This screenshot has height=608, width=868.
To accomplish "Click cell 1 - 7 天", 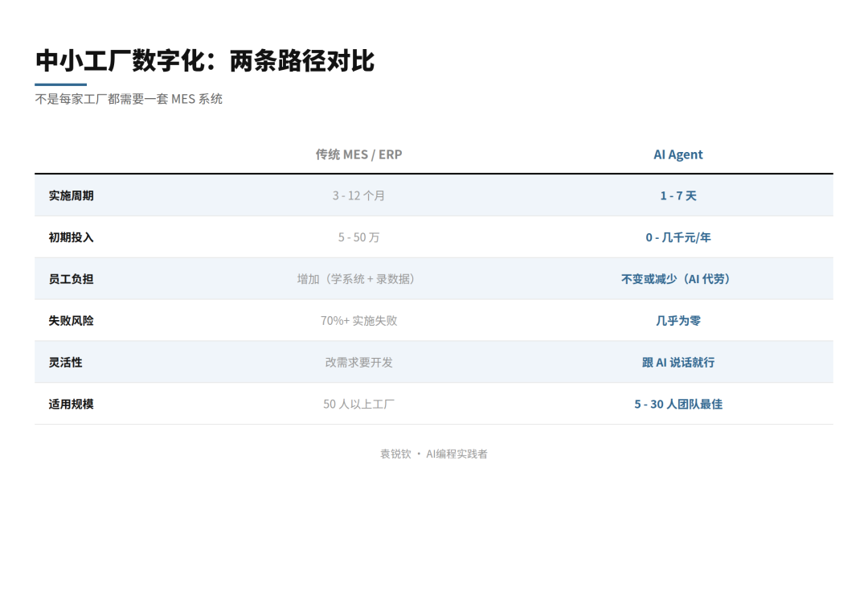I will tap(678, 195).
